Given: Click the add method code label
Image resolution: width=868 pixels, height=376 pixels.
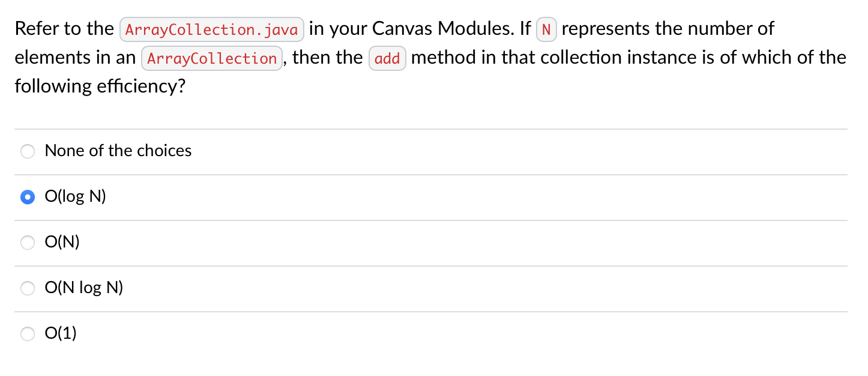Looking at the screenshot, I should 387,58.
